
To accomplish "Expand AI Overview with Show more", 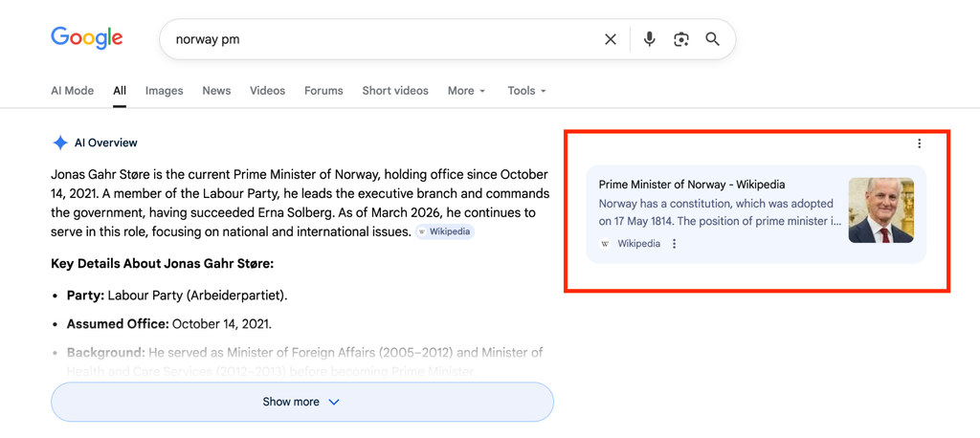I will click(x=301, y=402).
